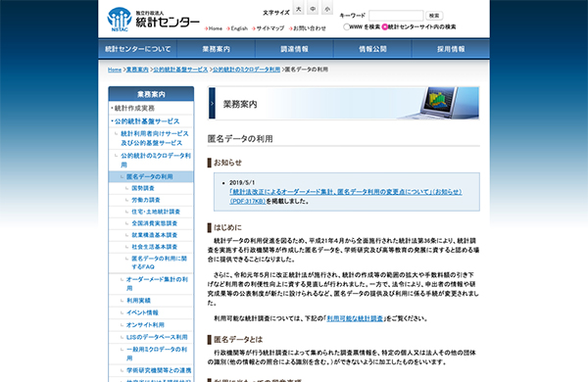Open 利用実績 in sidebar

138,301
